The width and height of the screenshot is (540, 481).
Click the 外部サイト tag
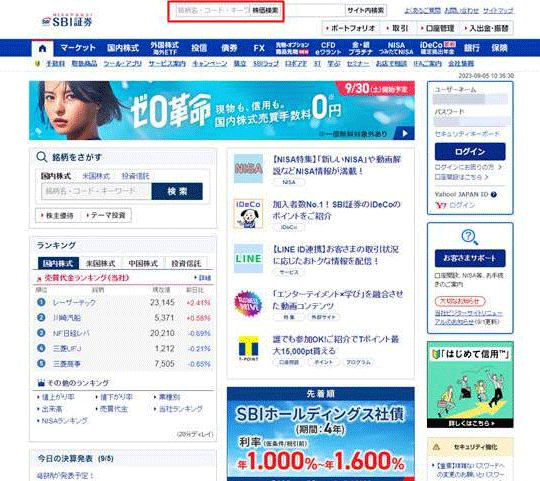(323, 317)
